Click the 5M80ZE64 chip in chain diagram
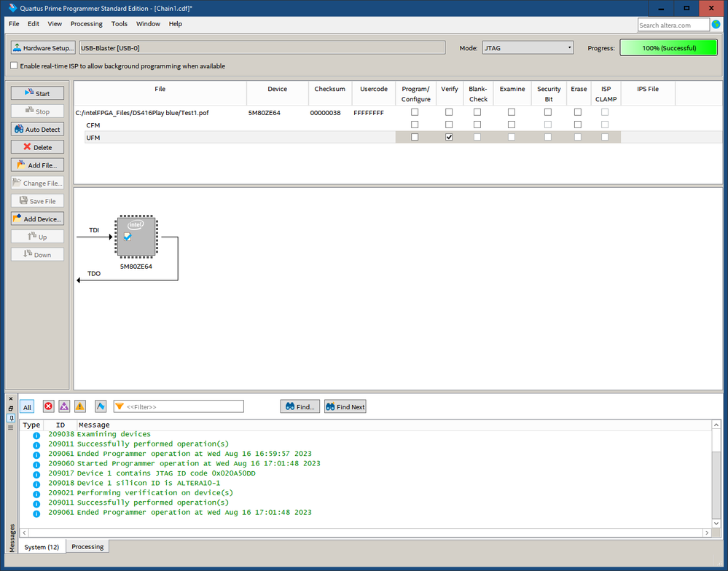The width and height of the screenshot is (728, 571). pyautogui.click(x=136, y=237)
